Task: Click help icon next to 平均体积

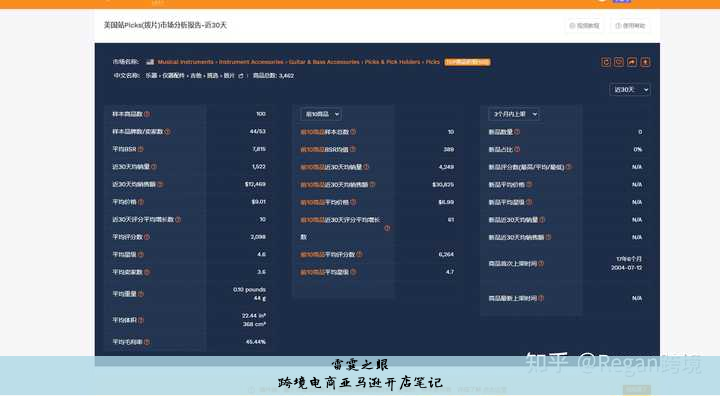Action: tap(141, 320)
